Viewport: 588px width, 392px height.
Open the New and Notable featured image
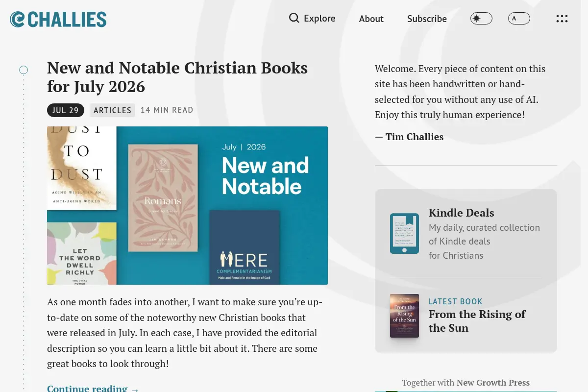(187, 205)
